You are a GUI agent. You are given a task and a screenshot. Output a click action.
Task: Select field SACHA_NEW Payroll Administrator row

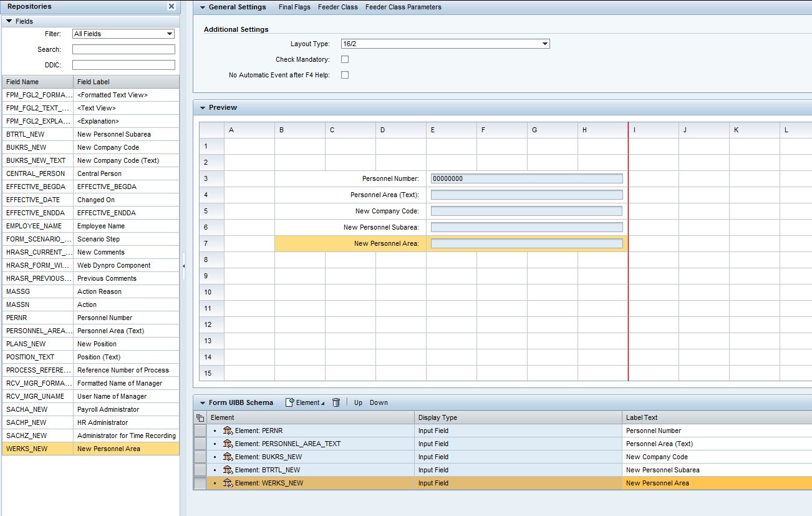90,409
